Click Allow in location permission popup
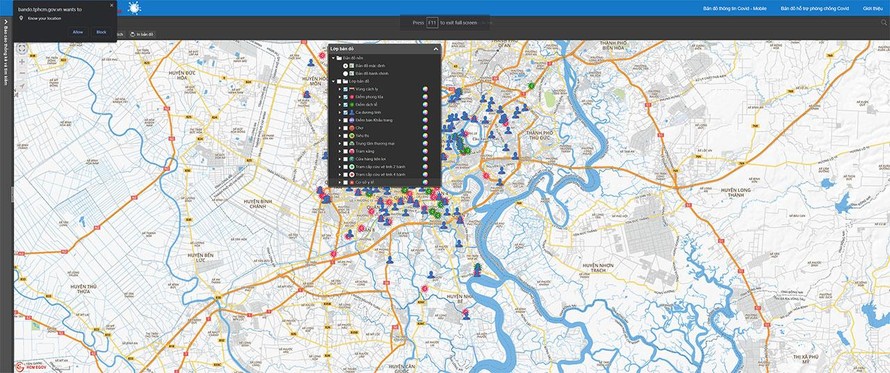 tap(78, 32)
